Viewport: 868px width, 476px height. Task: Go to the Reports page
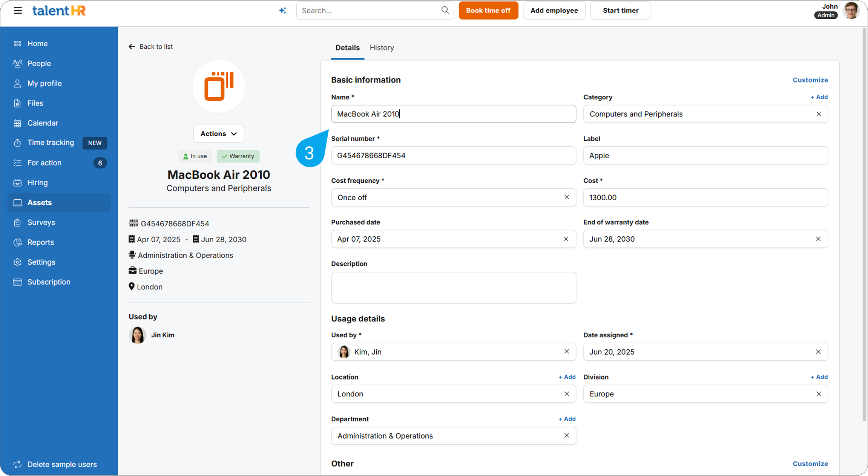tap(59, 242)
